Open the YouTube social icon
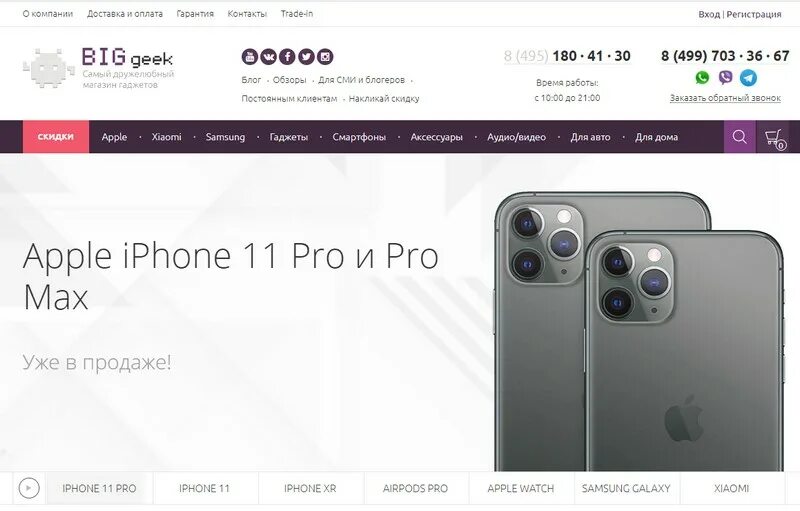The image size is (800, 511). click(x=249, y=57)
